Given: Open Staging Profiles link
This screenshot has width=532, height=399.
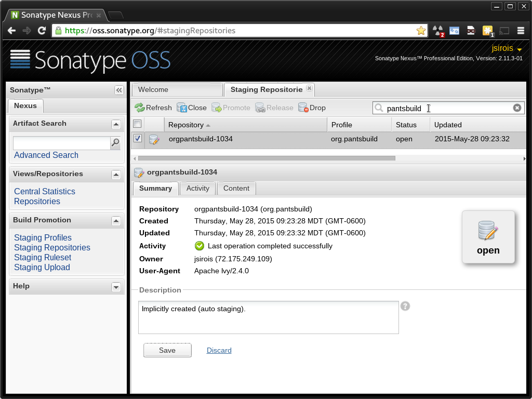Looking at the screenshot, I should pos(43,237).
